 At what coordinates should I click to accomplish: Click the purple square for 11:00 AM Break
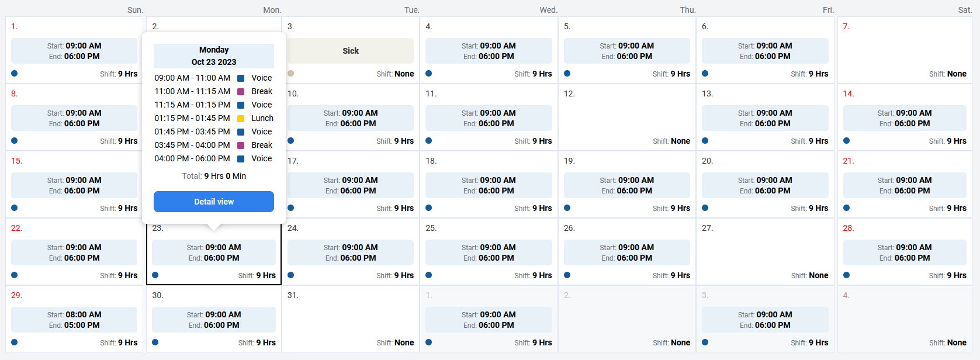[x=241, y=92]
